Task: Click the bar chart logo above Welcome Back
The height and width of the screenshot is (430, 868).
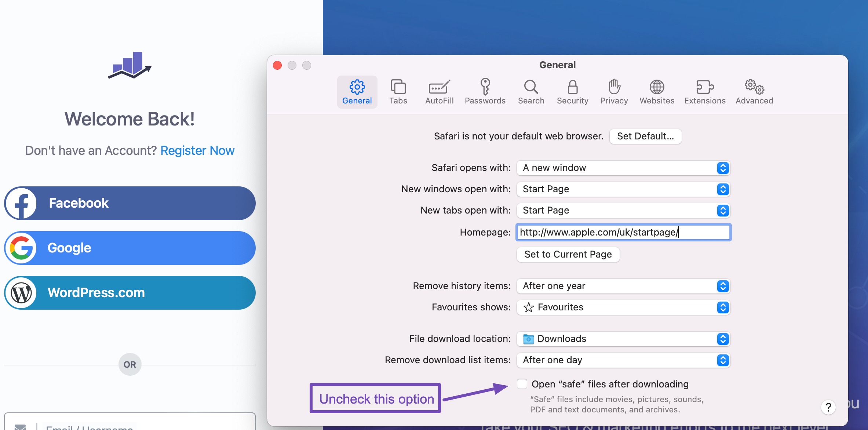Action: tap(130, 65)
